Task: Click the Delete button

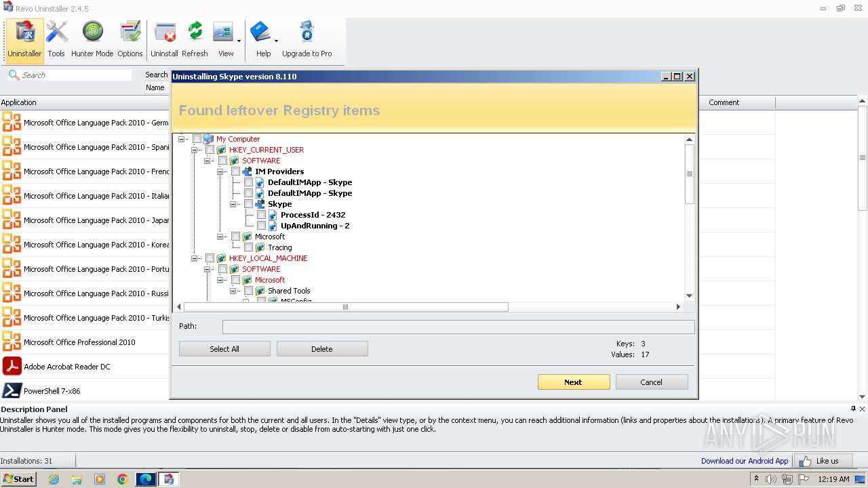Action: tap(322, 349)
